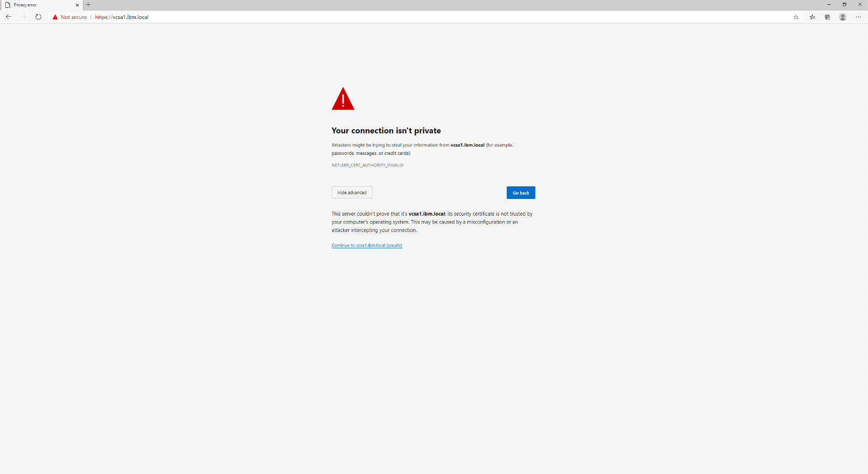Click the heading Your connection isn't private
Screen dimensions: 868x474
[x=386, y=131]
